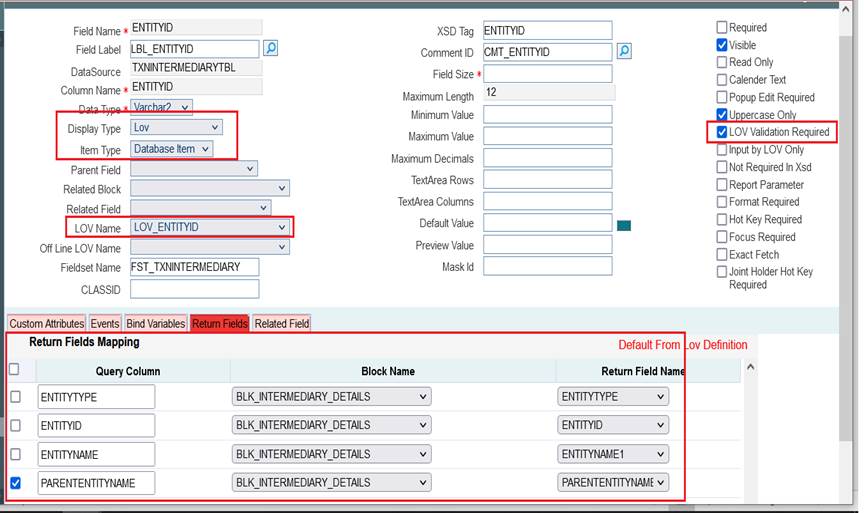Click the Default Value input field
The width and height of the screenshot is (864, 513).
point(548,223)
